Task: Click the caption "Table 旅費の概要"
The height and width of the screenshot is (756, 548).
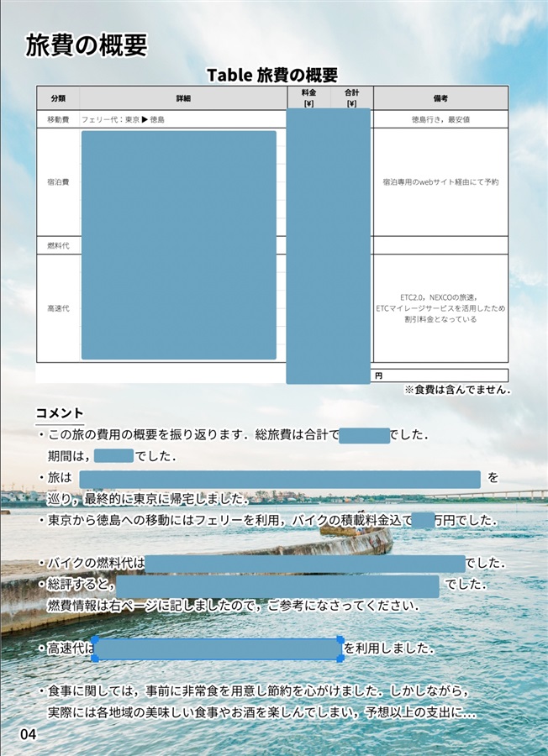Action: pos(272,75)
